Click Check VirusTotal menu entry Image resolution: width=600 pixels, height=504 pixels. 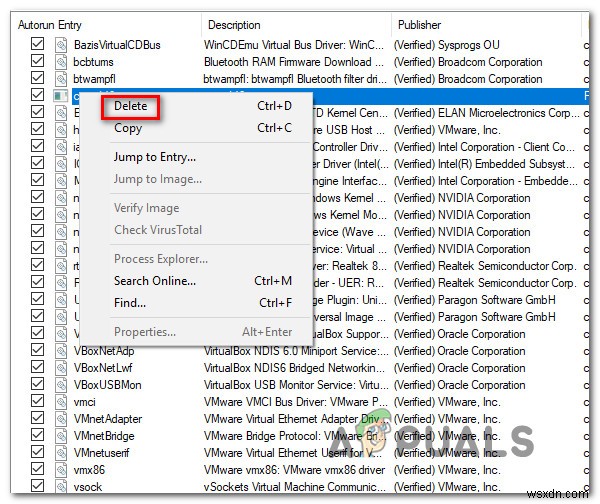coord(158,230)
